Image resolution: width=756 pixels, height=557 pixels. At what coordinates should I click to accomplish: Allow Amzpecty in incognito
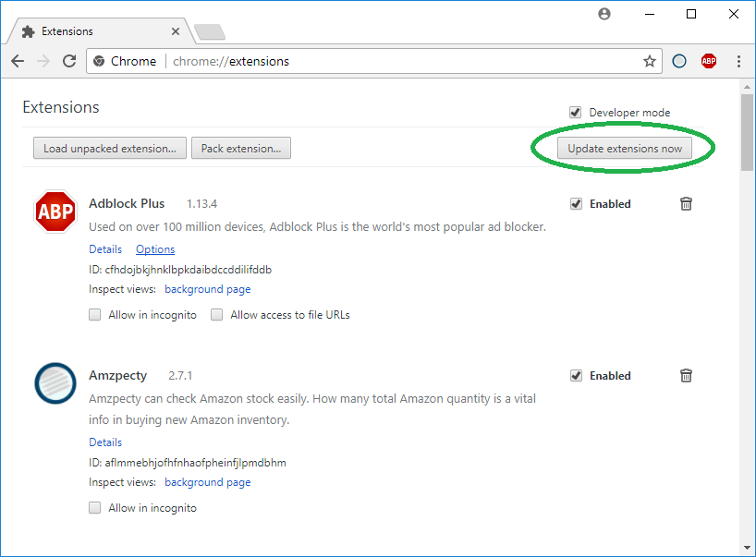click(95, 508)
